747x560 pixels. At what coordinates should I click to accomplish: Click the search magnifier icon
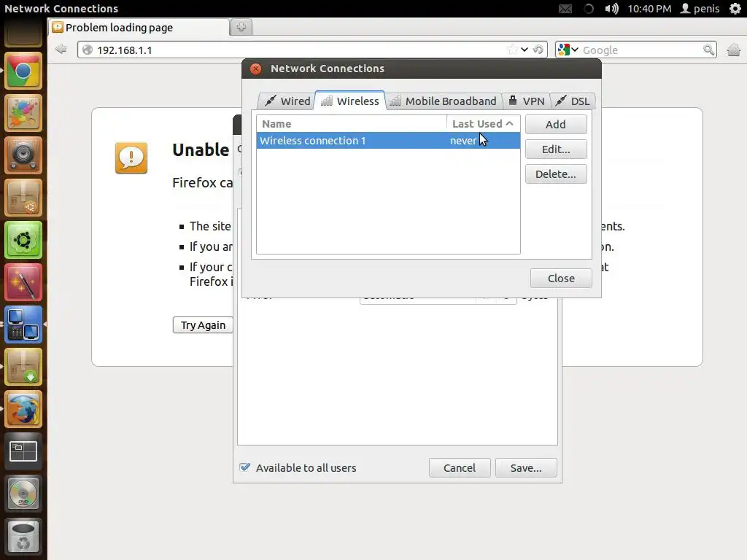pyautogui.click(x=708, y=50)
